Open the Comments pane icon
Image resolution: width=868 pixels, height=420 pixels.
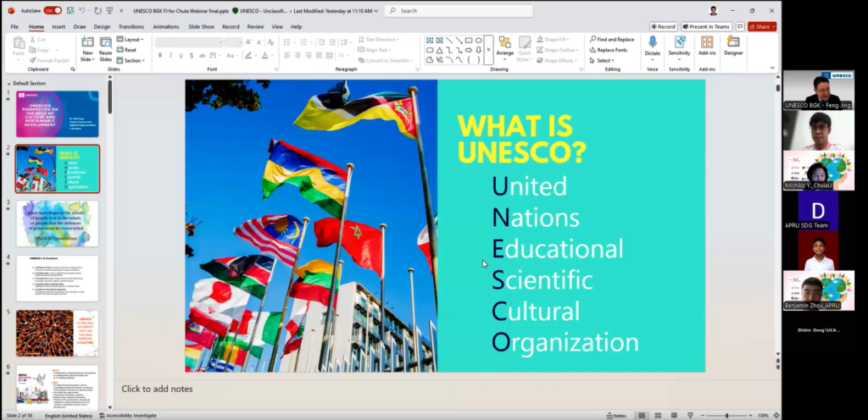[x=739, y=26]
